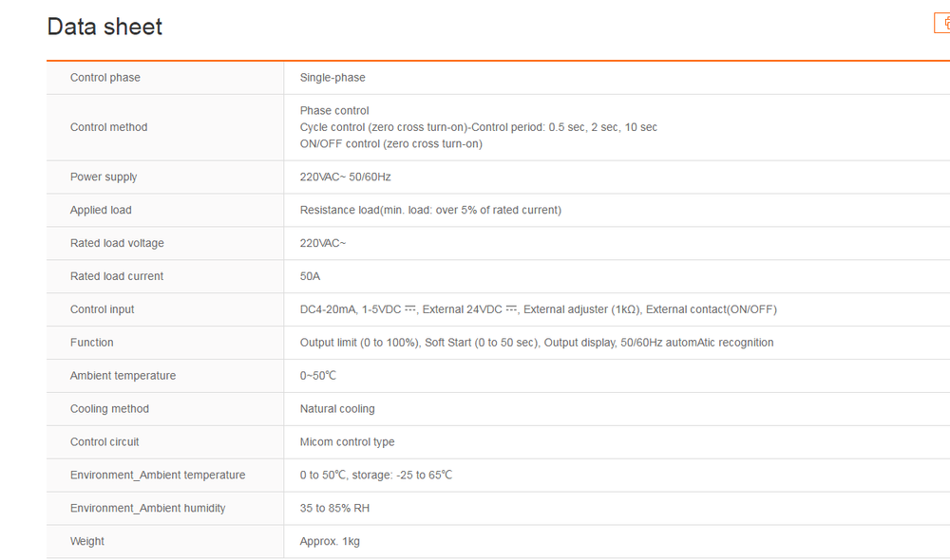Image resolution: width=950 pixels, height=560 pixels.
Task: Select the Rated load voltage label
Action: pyautogui.click(x=117, y=243)
